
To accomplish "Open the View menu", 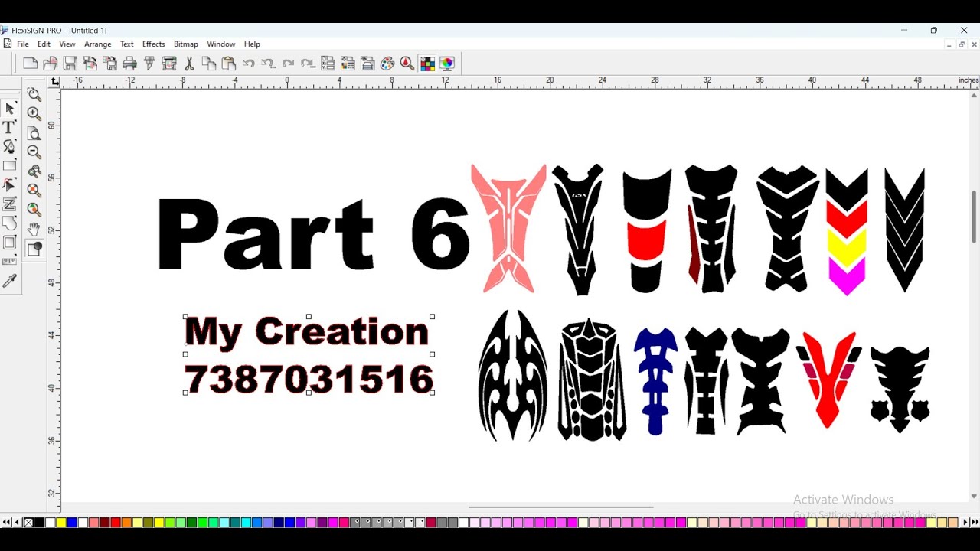I will click(67, 44).
